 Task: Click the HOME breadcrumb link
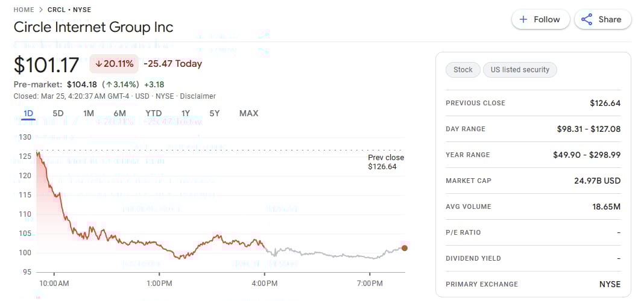pyautogui.click(x=24, y=10)
